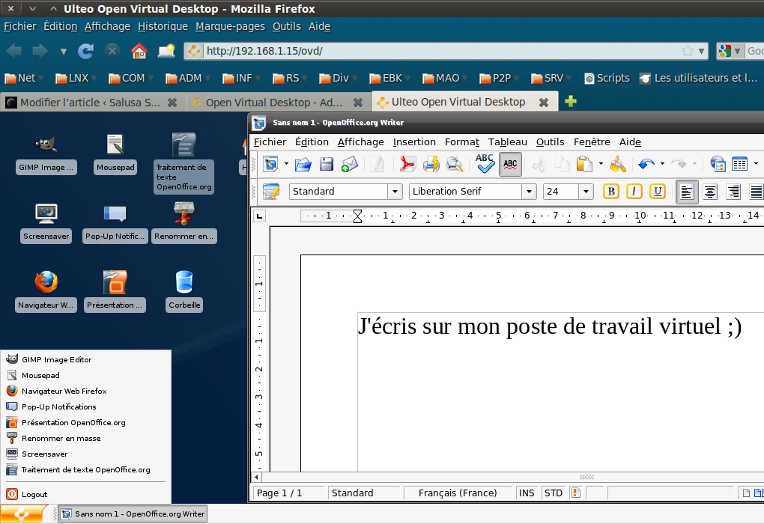The height and width of the screenshot is (524, 764).
Task: Click Logout in the Ulteo start menu
Action: tap(34, 494)
